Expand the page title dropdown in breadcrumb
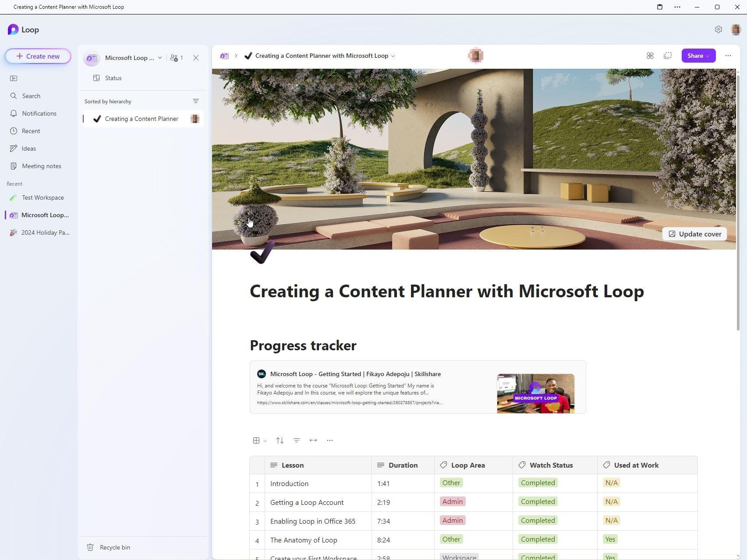 pyautogui.click(x=393, y=56)
